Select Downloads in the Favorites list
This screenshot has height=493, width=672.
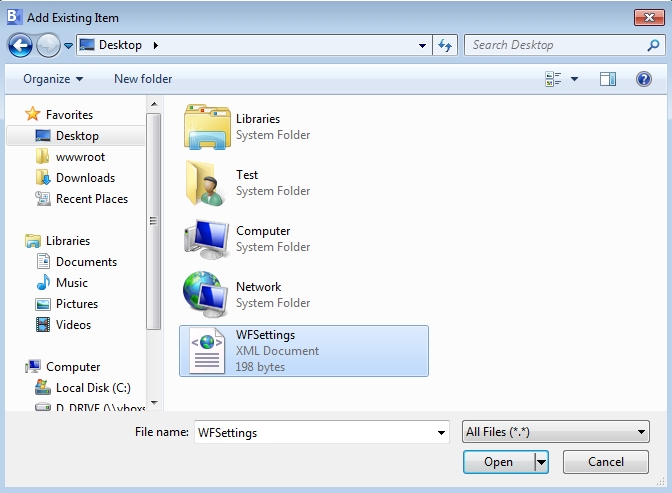click(x=85, y=178)
